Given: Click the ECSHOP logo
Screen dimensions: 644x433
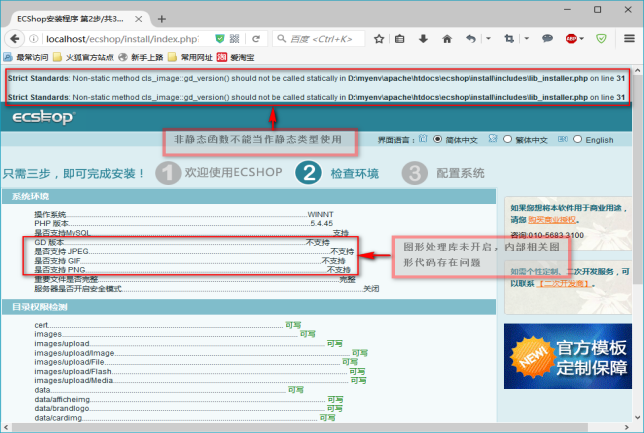Looking at the screenshot, I should pos(44,117).
